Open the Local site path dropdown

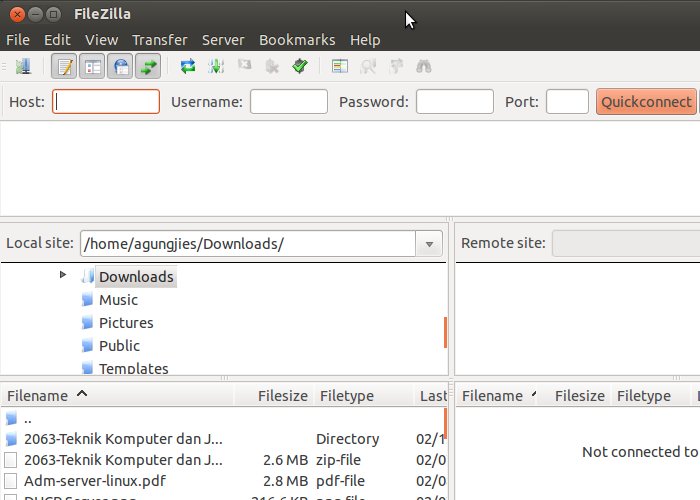coord(429,244)
